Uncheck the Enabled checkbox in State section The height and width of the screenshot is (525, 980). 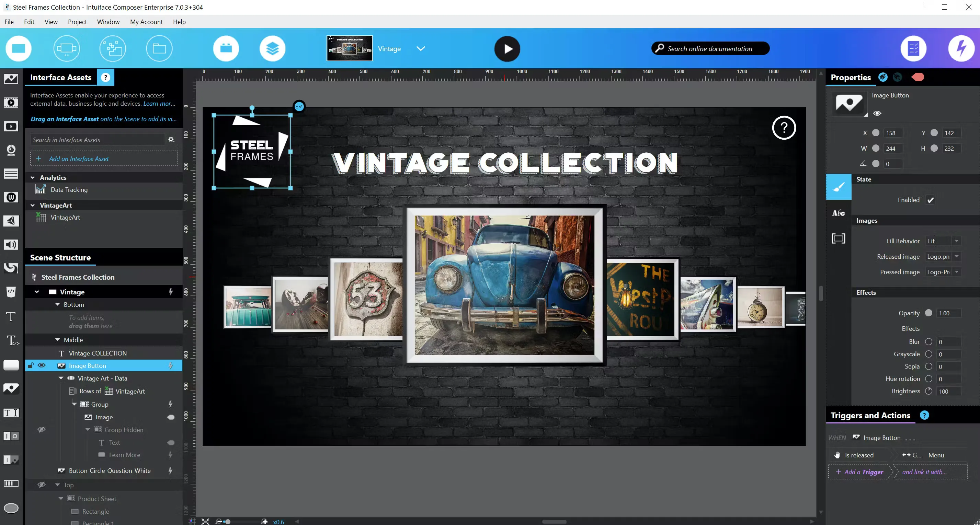pos(931,200)
